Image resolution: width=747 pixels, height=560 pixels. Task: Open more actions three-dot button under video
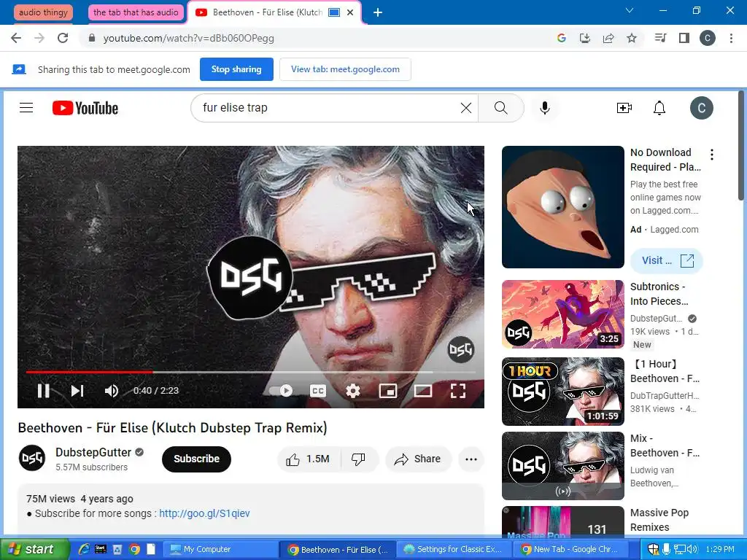[x=471, y=459]
